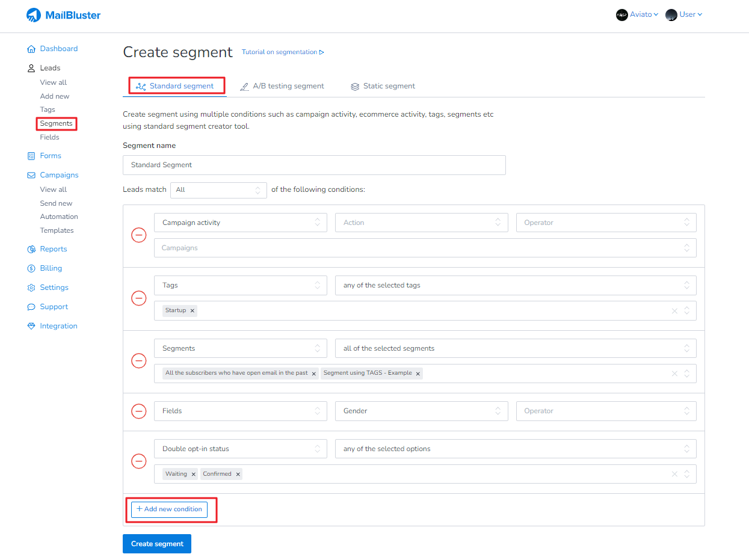Screen dimensions: 749x560
Task: Click the MailBluster logo icon
Action: 34,15
